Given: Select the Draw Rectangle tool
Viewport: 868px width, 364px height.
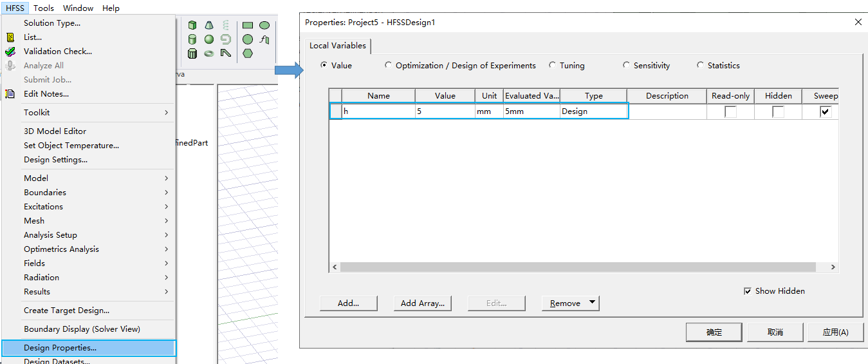Looking at the screenshot, I should 248,25.
